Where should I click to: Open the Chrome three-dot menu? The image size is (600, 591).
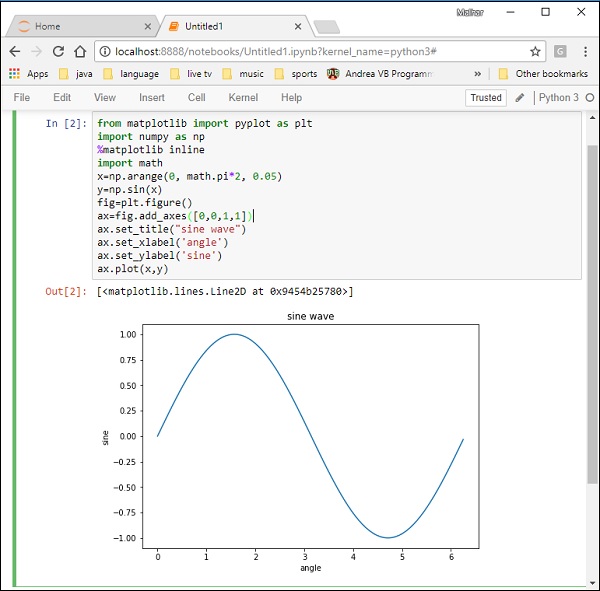586,51
